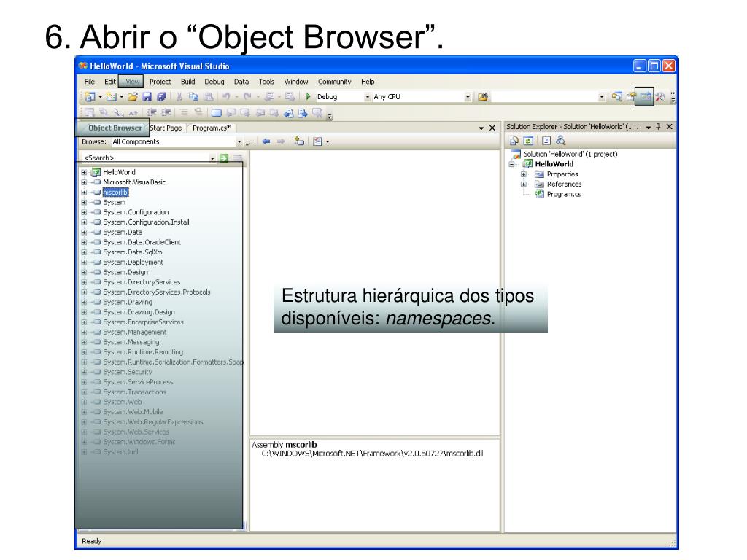747x560 pixels.
Task: Open the View menu
Action: pos(133,82)
